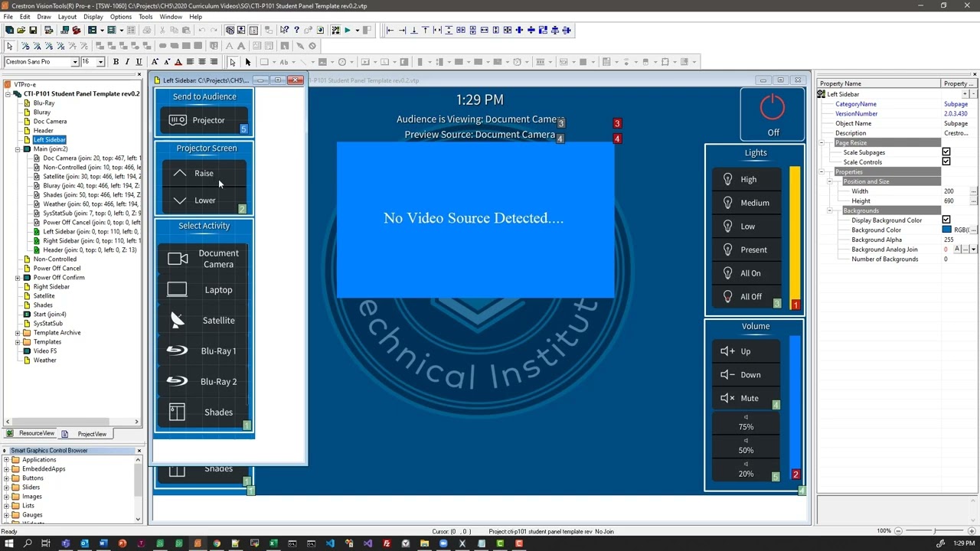Click the Align Left edges icon
Viewport: 980px width, 551px height.
390,30
